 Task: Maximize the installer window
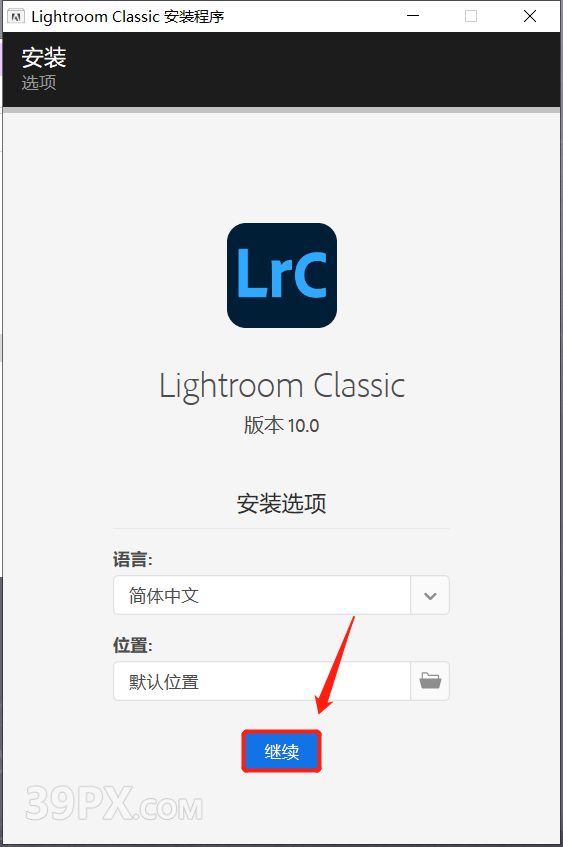pos(471,16)
